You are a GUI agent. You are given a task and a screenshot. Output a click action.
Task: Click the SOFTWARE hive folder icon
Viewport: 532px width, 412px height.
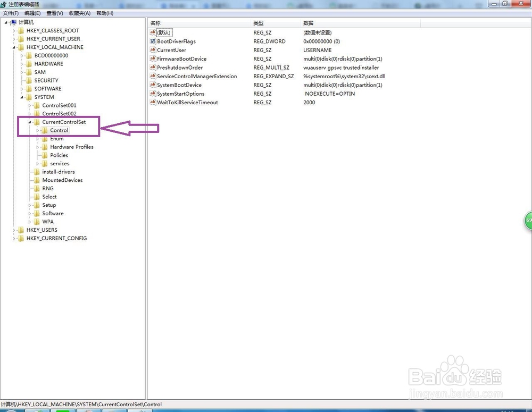click(29, 89)
